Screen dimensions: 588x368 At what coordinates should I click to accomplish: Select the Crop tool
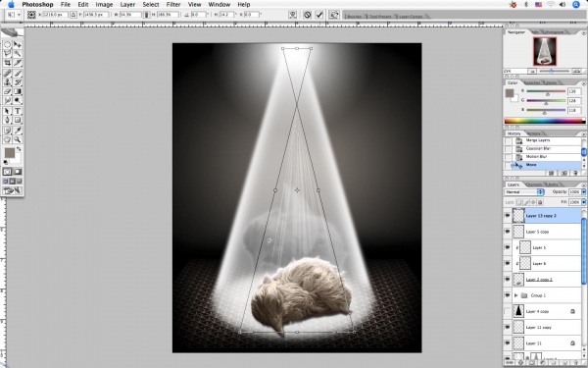(x=7, y=63)
